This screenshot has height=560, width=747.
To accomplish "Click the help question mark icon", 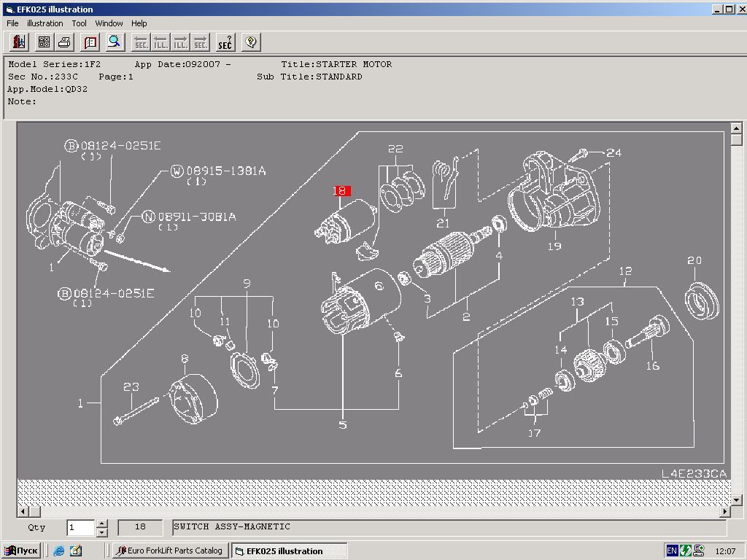I will pos(250,42).
